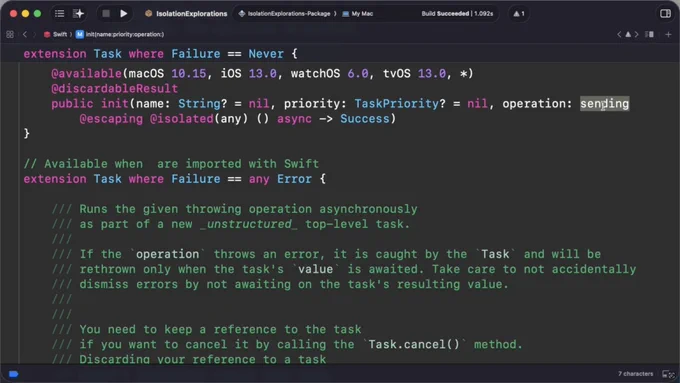Image resolution: width=680 pixels, height=383 pixels.
Task: Click the Never type in first extension
Action: tap(266, 54)
